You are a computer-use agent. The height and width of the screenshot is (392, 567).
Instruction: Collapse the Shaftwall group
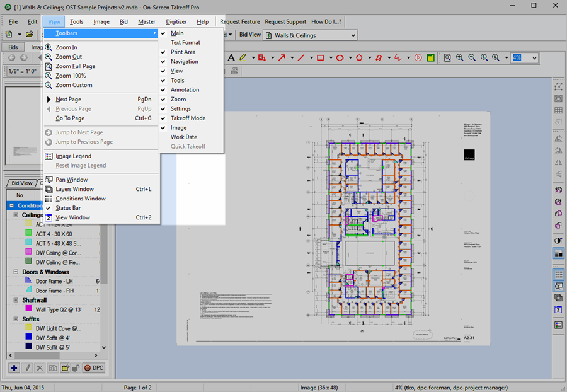16,300
